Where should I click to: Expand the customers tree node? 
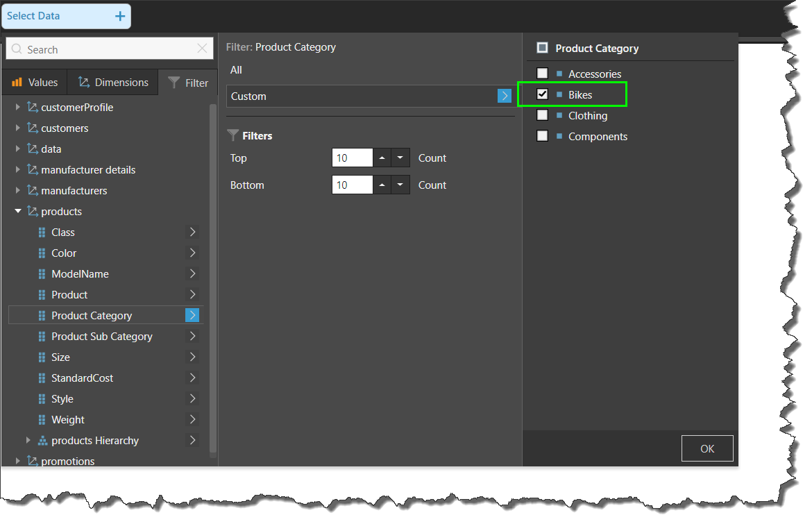[17, 128]
